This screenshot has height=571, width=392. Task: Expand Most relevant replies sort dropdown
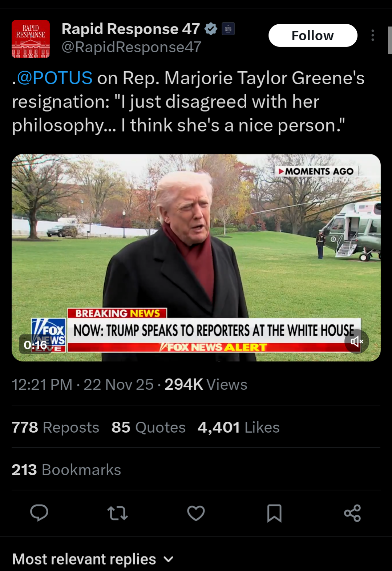93,559
